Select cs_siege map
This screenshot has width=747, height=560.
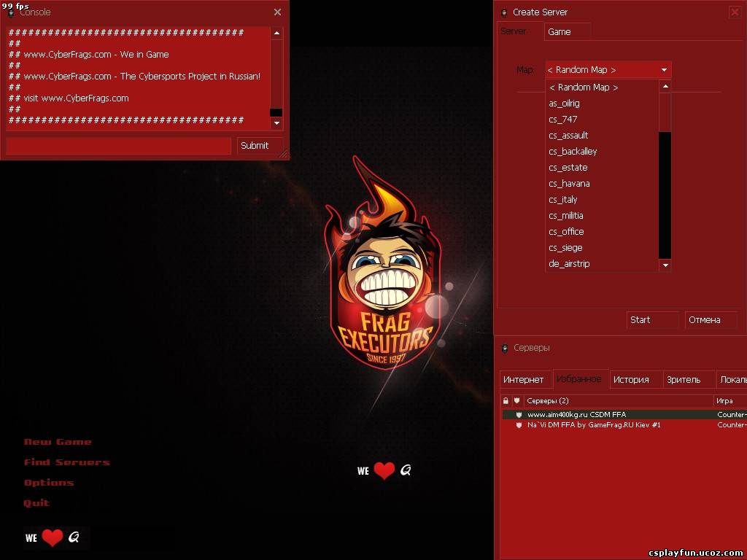[x=602, y=248]
